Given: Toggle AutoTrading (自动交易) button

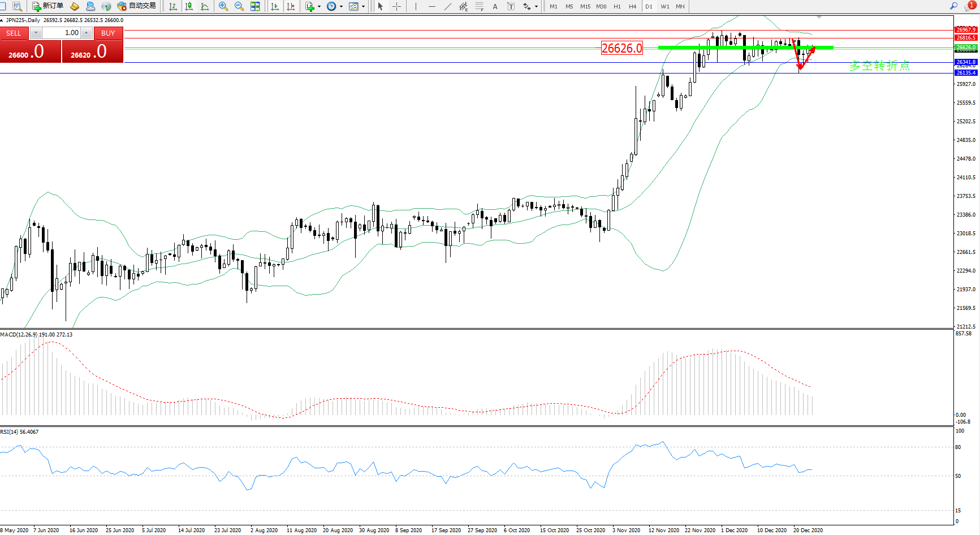Looking at the screenshot, I should [136, 6].
